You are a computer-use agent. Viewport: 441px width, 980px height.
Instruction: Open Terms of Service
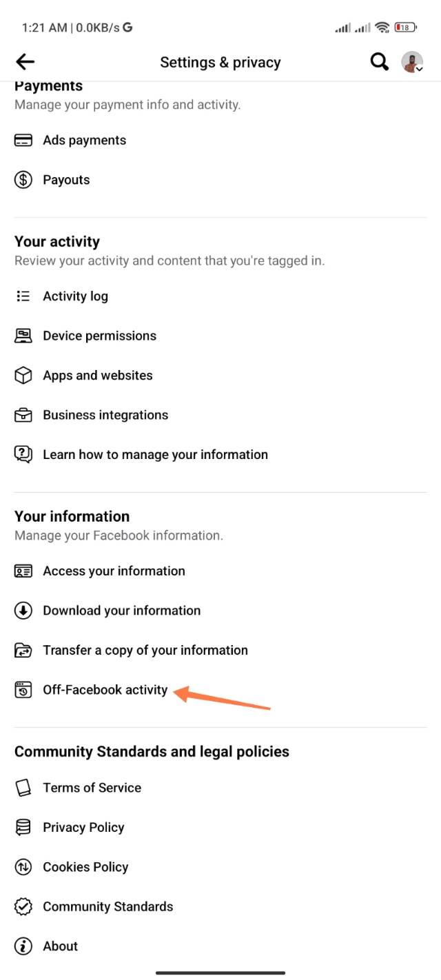[x=92, y=788]
